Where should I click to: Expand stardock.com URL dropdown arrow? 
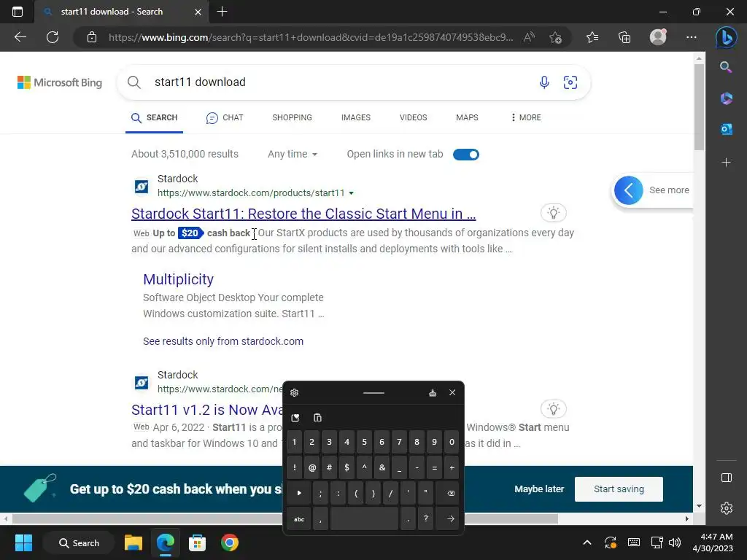point(352,192)
